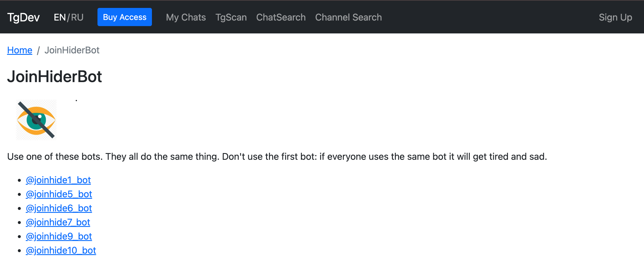Click JoinHiderBot breadcrumb item
This screenshot has width=644, height=258.
pyautogui.click(x=72, y=50)
